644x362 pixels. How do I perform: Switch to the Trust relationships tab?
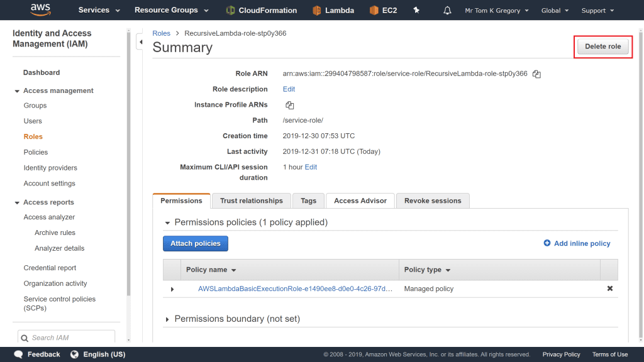(251, 200)
